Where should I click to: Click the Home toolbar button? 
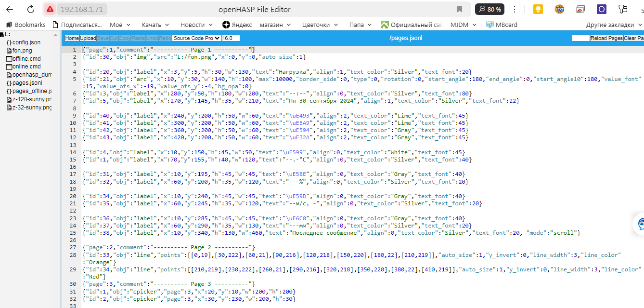tap(72, 38)
